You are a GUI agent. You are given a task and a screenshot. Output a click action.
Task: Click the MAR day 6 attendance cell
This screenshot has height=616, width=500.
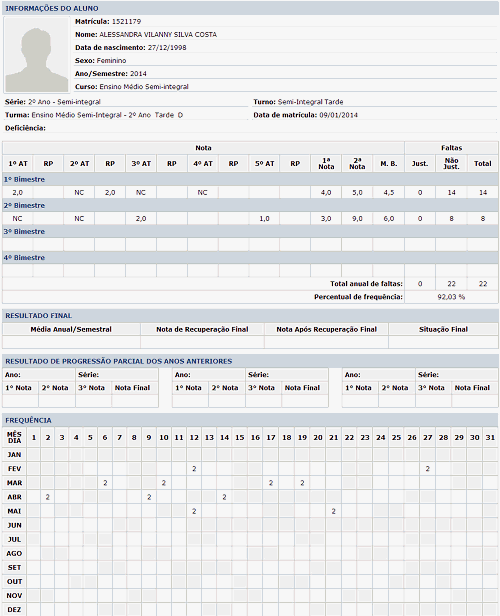pos(105,483)
